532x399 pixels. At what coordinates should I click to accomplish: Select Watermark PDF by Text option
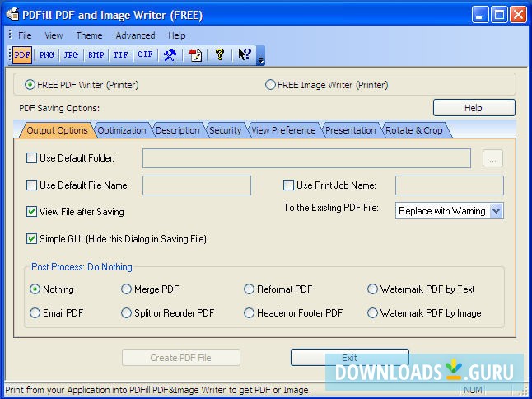[372, 289]
